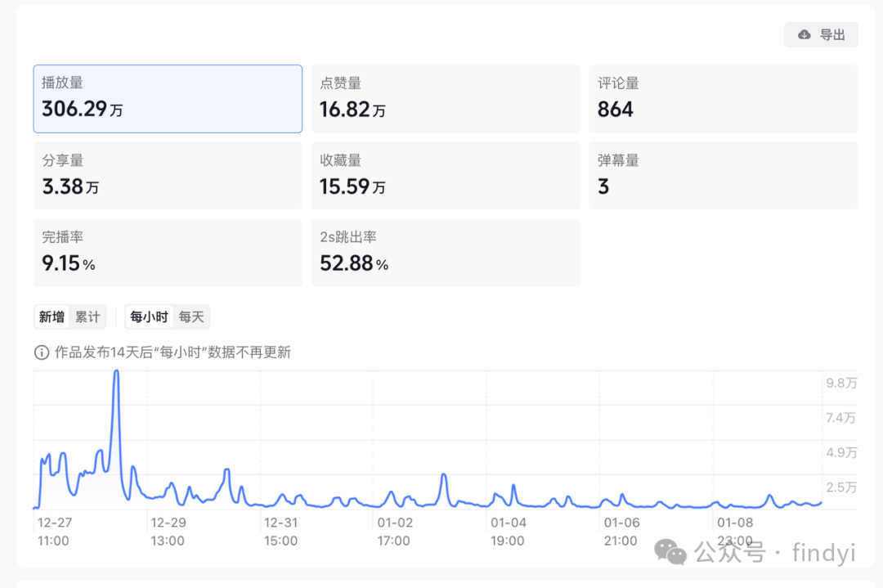Select the 点赞量 metric card
The image size is (883, 588).
coord(446,99)
